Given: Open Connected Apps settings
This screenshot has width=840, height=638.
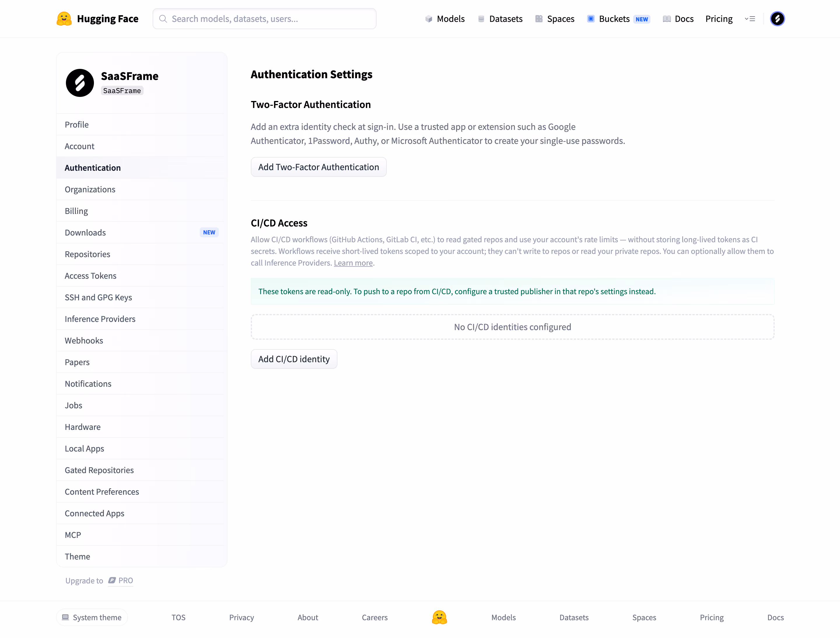Looking at the screenshot, I should pos(142,513).
